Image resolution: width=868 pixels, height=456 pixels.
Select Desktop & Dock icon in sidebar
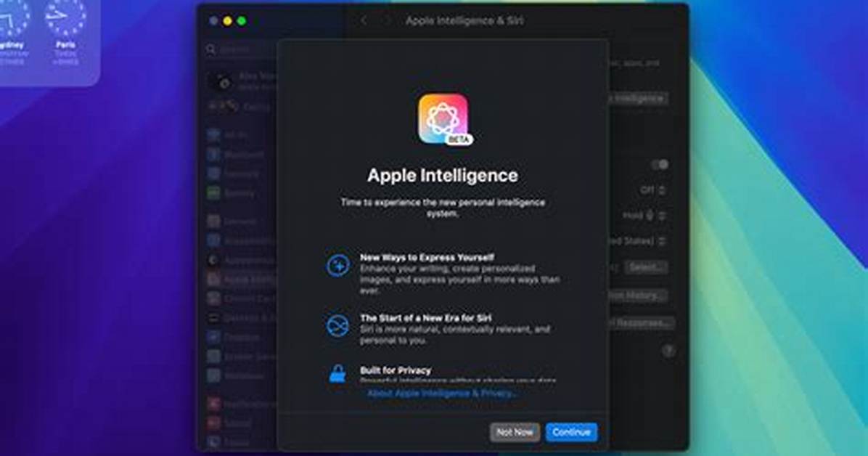pyautogui.click(x=213, y=318)
